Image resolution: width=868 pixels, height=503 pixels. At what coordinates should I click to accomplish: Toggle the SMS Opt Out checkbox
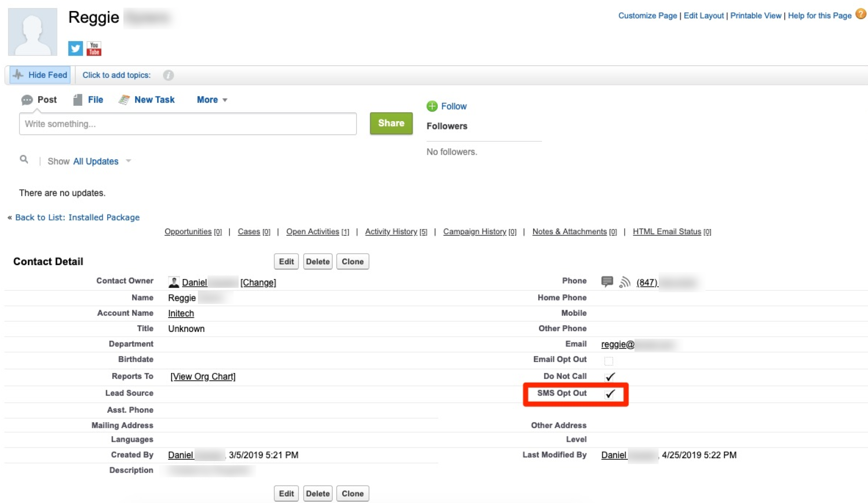click(x=610, y=394)
